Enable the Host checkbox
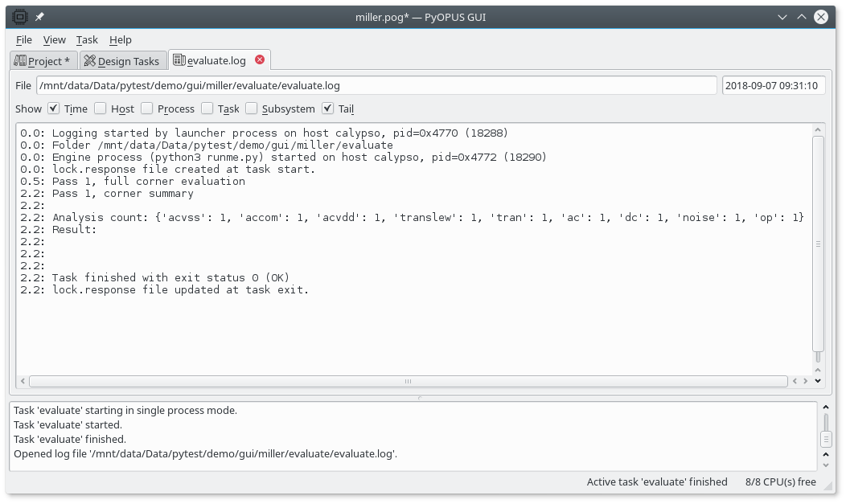The width and height of the screenshot is (846, 504). (101, 109)
